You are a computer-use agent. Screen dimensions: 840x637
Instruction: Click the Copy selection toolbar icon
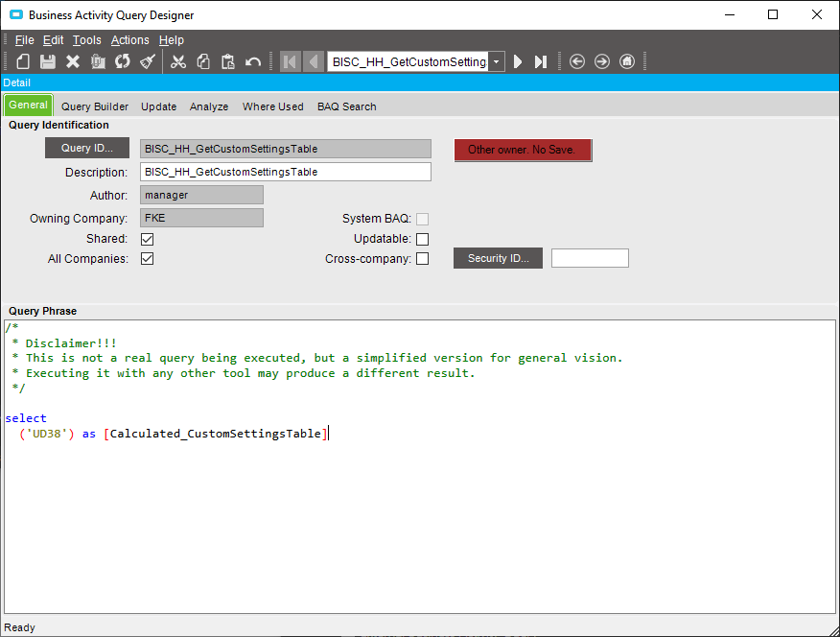(203, 61)
